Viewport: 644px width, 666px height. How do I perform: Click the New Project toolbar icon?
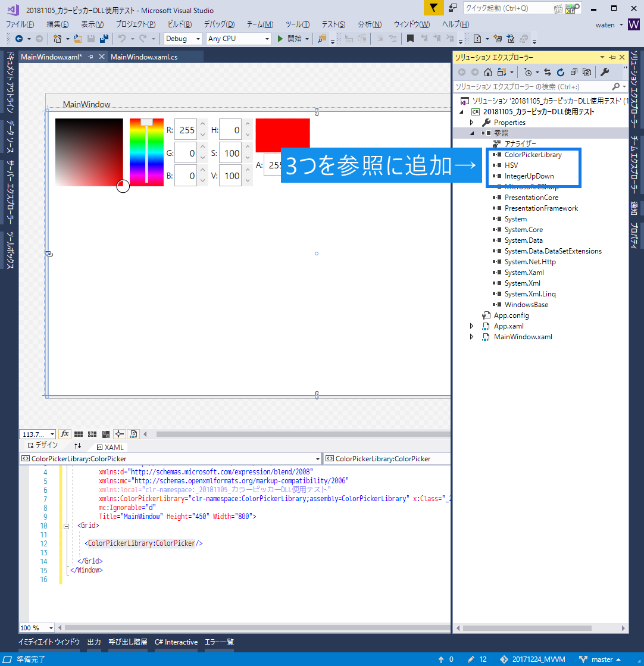pos(57,39)
